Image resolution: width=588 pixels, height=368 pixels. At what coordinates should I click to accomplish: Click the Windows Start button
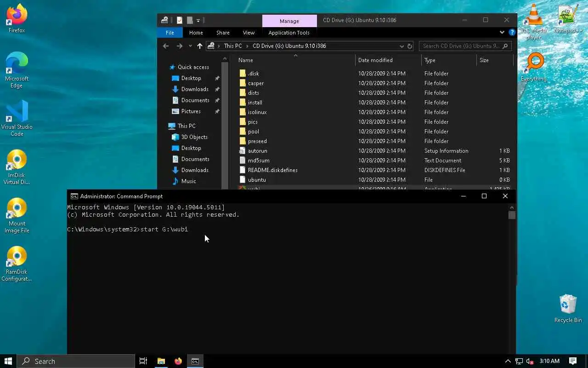pos(8,361)
